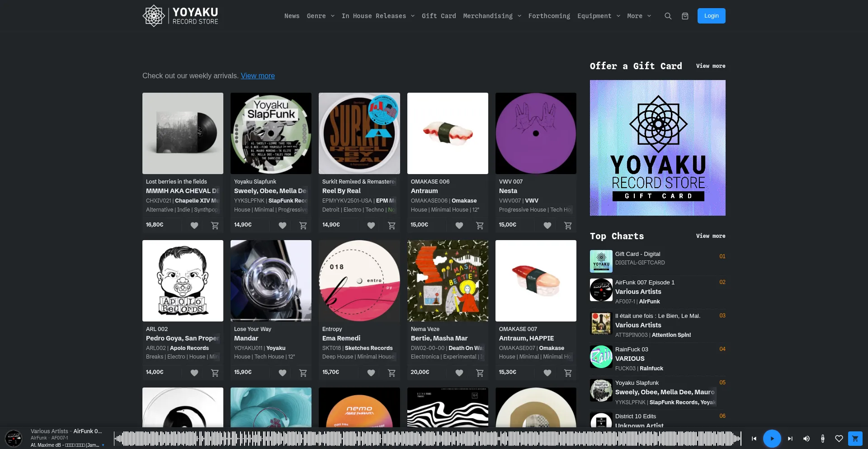This screenshot has width=868, height=449.
Task: Click the blue Login button
Action: 711,16
